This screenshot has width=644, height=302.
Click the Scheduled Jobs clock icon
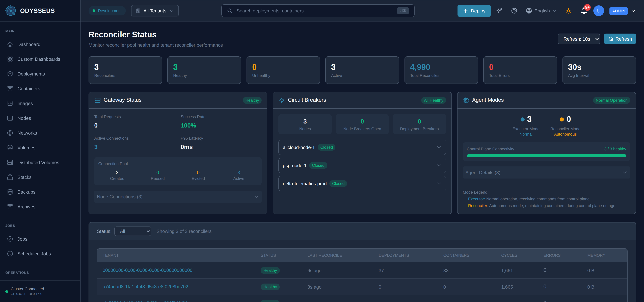tap(10, 254)
